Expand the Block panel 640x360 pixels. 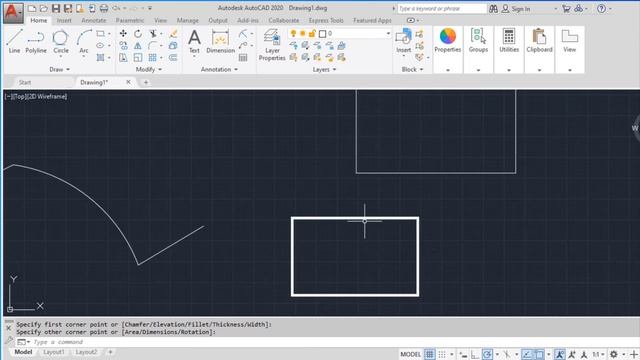412,69
